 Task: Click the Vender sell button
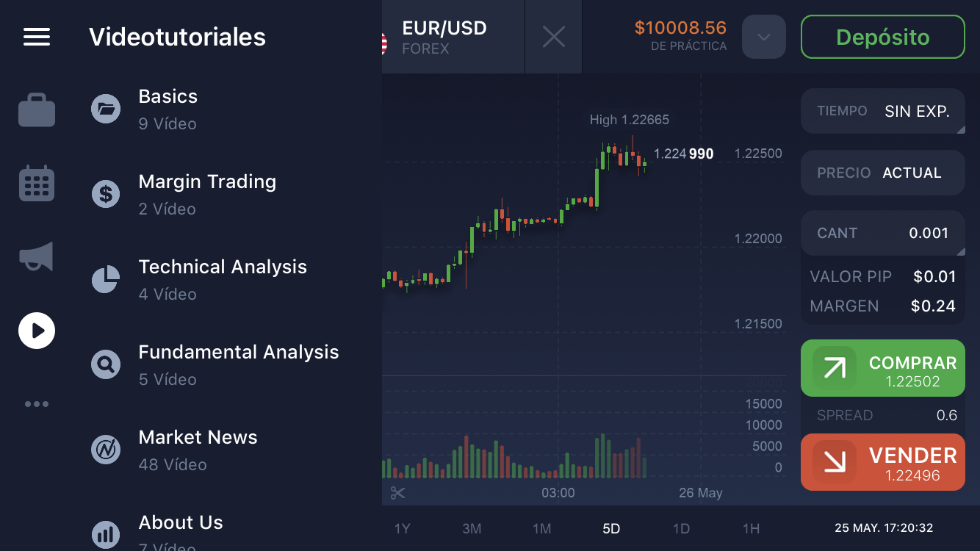point(882,462)
